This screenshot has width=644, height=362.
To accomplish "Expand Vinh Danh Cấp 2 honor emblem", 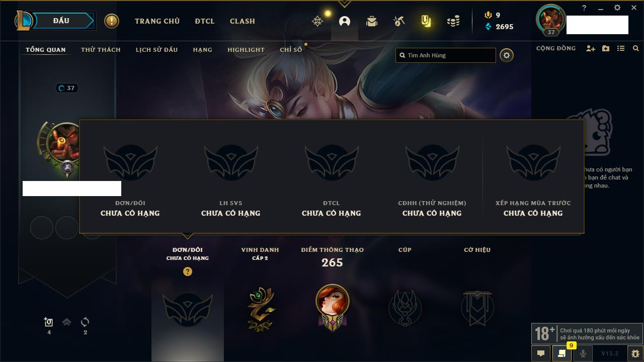I will (x=260, y=308).
